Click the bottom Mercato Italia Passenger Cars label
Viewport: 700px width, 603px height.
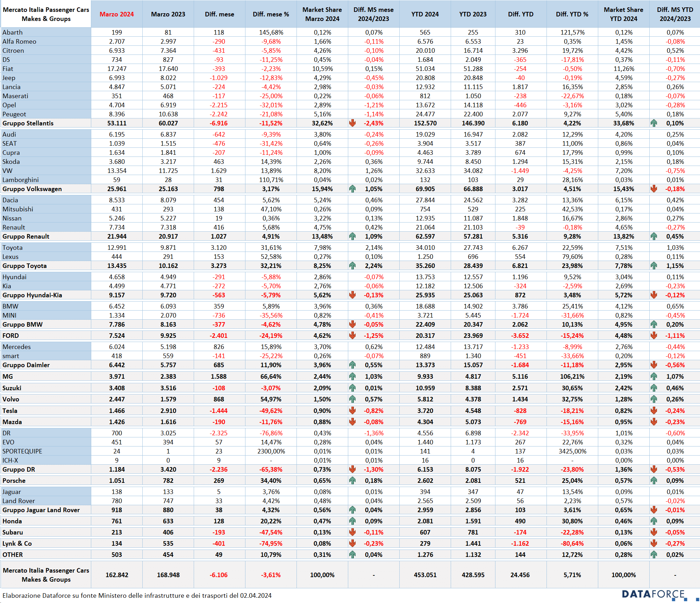point(46,575)
